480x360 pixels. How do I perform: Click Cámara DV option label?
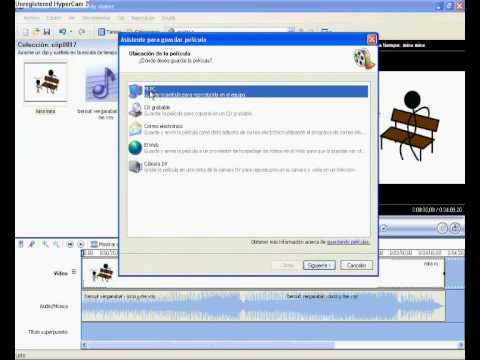[x=156, y=164]
